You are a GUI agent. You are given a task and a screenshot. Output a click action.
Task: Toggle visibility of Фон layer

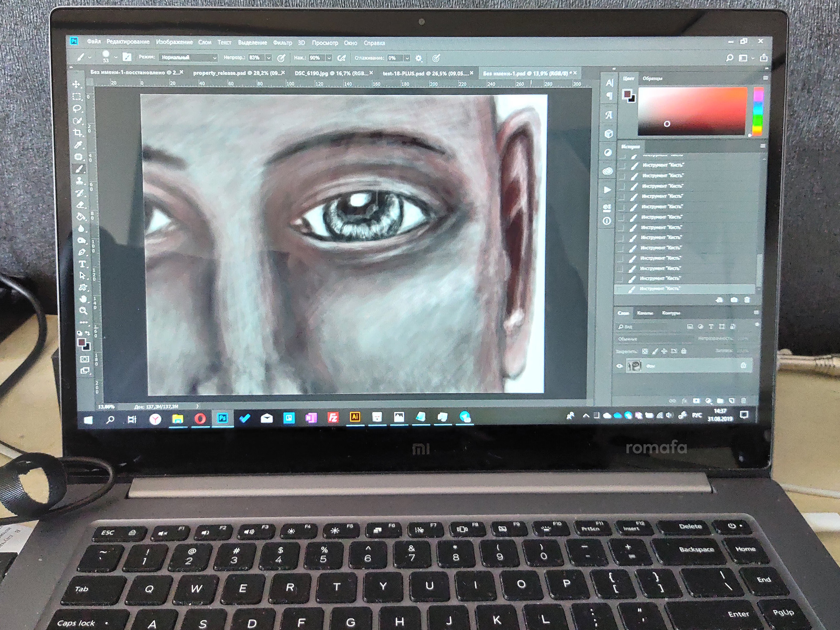(619, 366)
